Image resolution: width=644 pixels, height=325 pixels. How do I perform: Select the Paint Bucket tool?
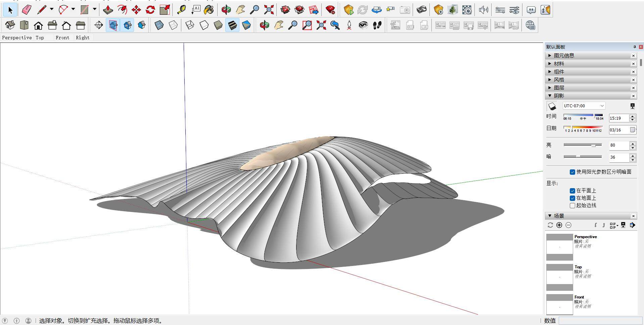coord(209,10)
